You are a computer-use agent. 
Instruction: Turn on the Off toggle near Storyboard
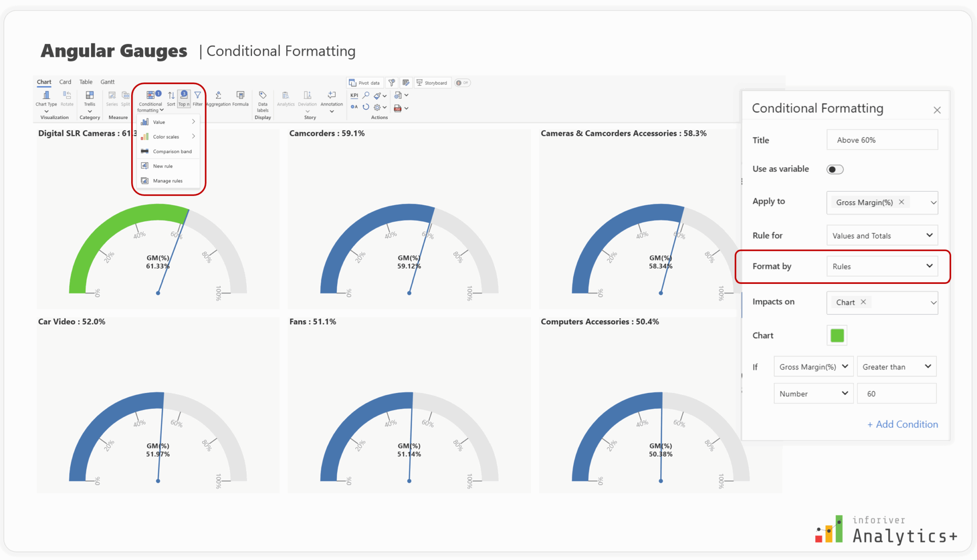tap(462, 82)
